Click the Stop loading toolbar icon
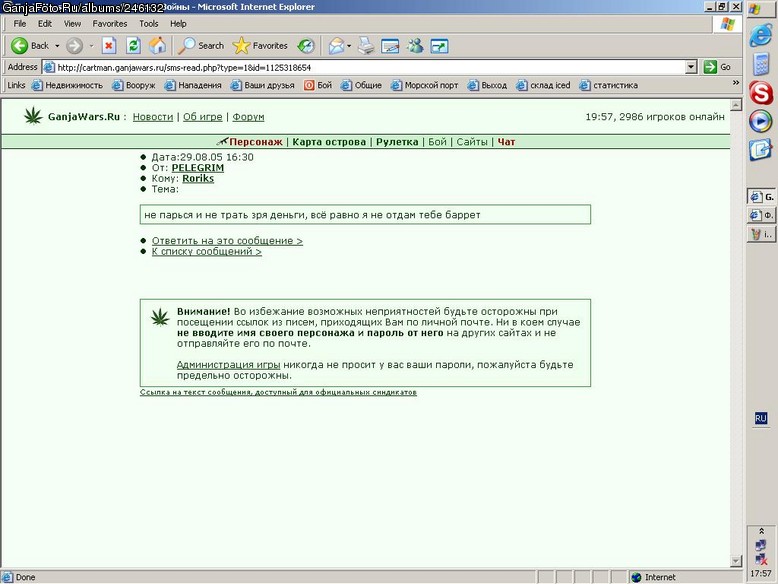Screen dimensions: 778x584 109,46
